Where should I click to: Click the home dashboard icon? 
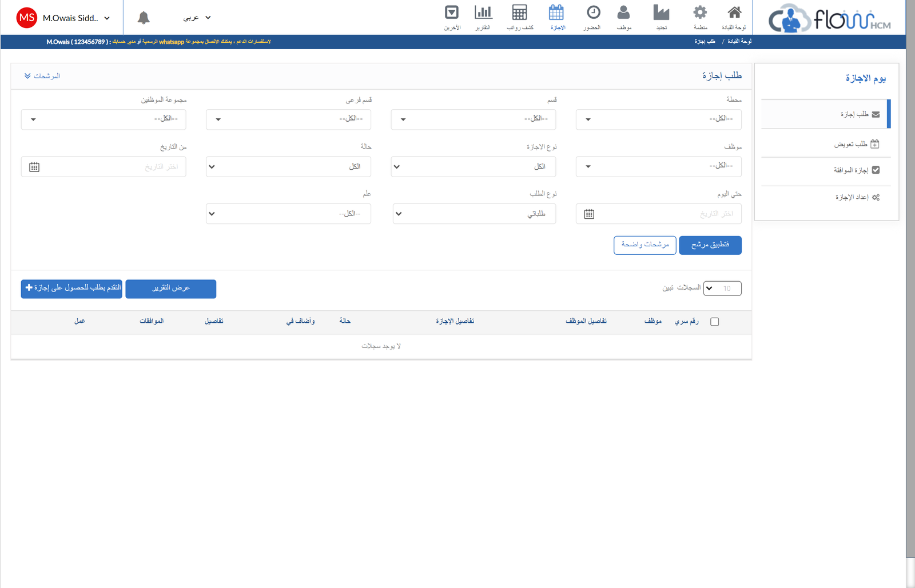734,13
